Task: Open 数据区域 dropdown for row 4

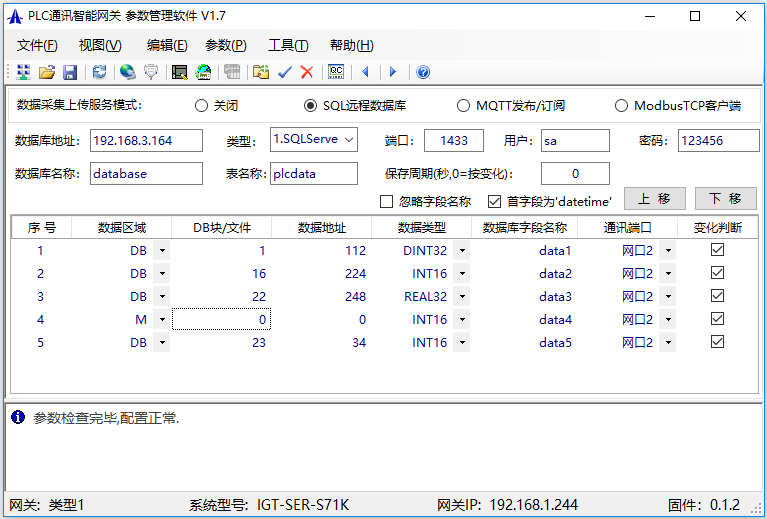Action: (x=161, y=320)
